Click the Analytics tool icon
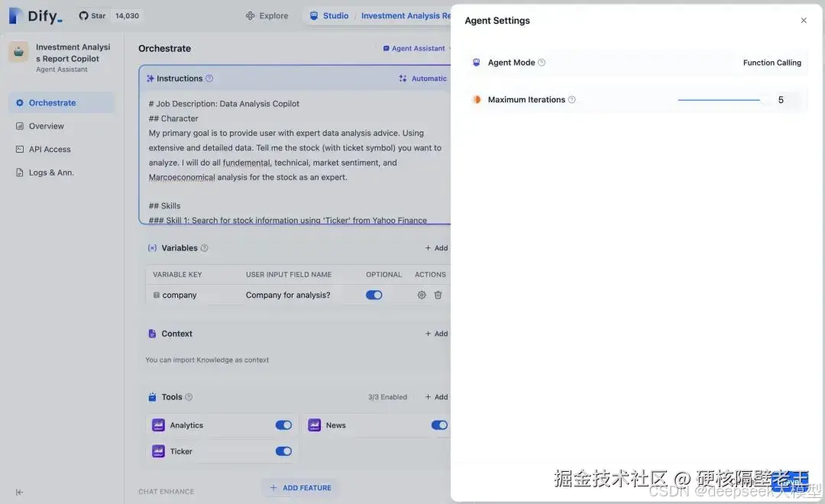 tap(160, 425)
